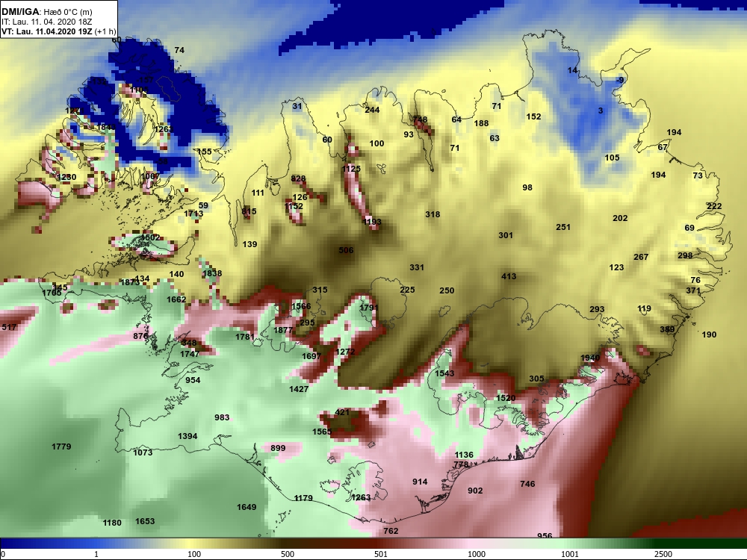Click the map value "202"
Image resolution: width=747 pixels, height=560 pixels.
coord(620,218)
